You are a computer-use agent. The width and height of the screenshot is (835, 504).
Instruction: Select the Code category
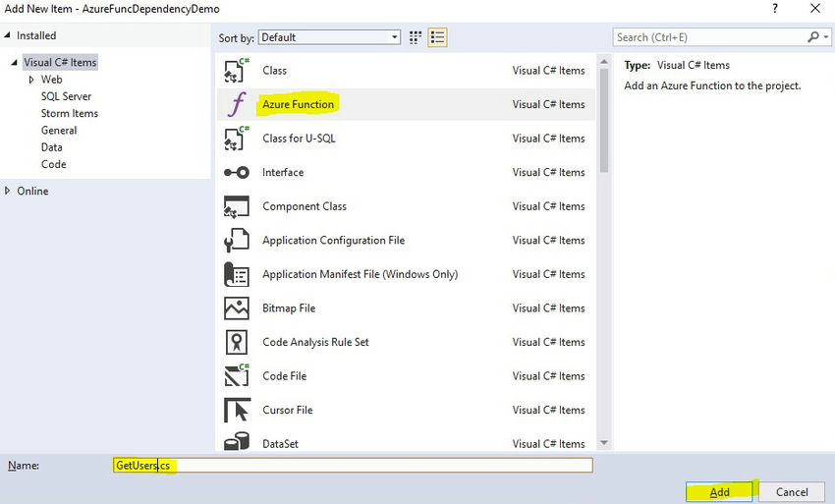coord(54,165)
